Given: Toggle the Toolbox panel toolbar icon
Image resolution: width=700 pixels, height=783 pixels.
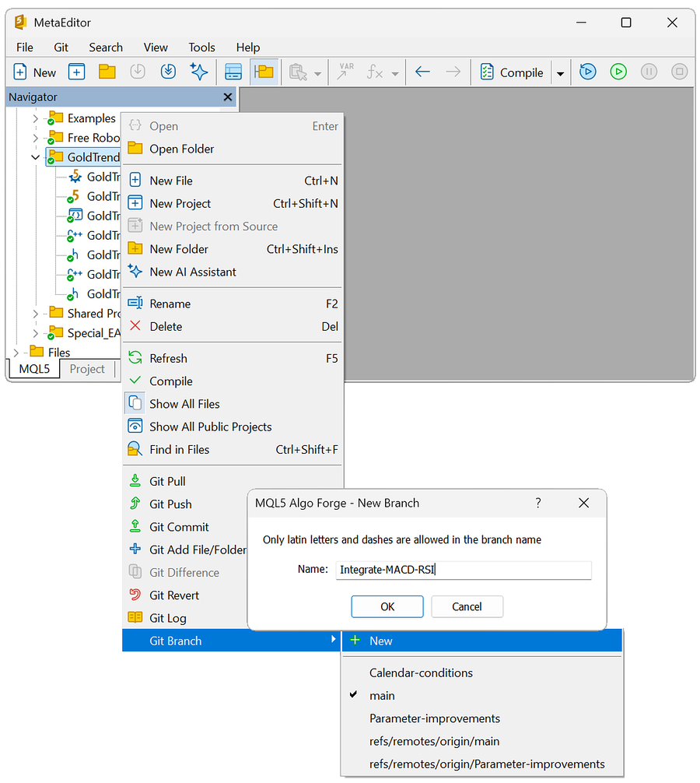Looking at the screenshot, I should 233,72.
